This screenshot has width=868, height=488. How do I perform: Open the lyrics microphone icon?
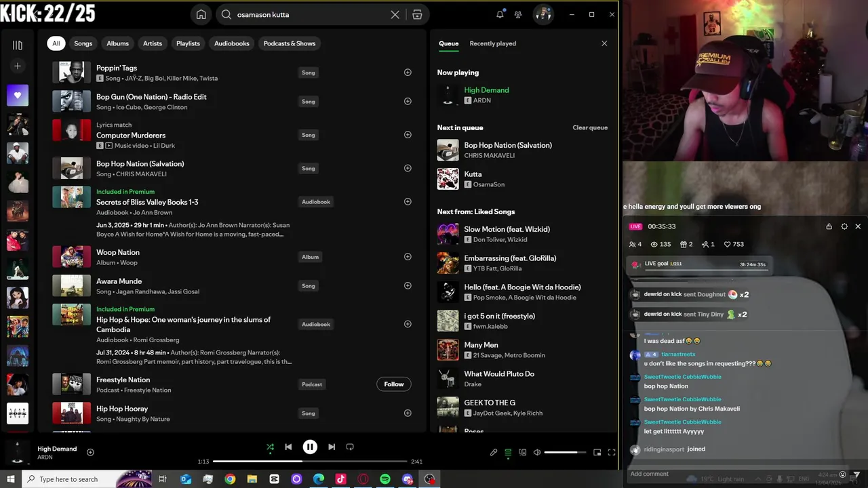pos(494,453)
